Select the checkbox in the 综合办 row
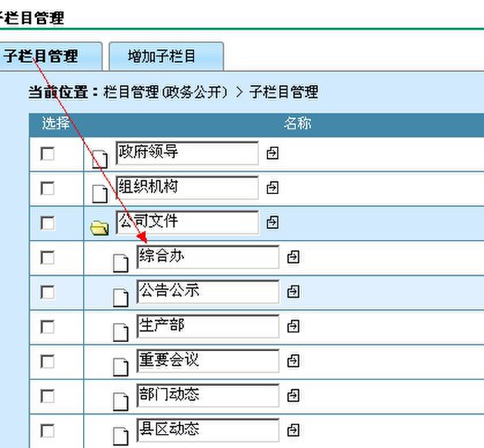 [47, 257]
